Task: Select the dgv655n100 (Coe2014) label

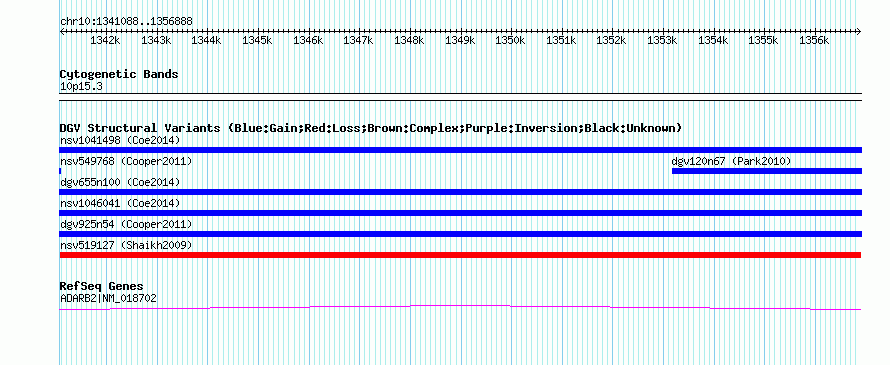Action: coord(120,182)
